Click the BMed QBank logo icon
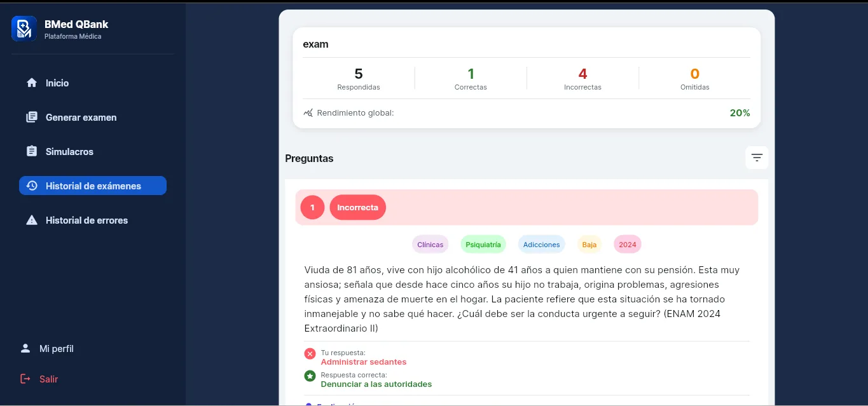868x406 pixels. click(x=24, y=29)
